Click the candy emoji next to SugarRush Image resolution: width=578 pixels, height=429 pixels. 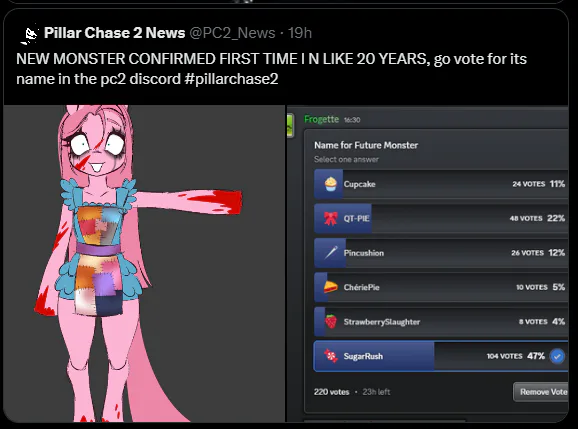(x=331, y=356)
